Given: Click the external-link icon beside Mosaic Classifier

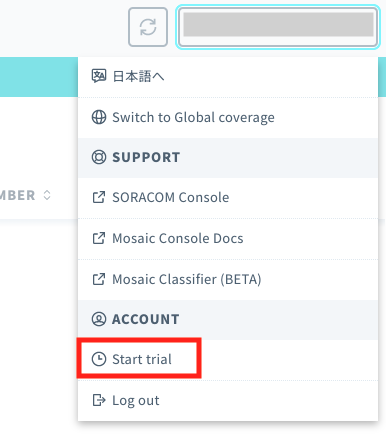Looking at the screenshot, I should point(99,279).
